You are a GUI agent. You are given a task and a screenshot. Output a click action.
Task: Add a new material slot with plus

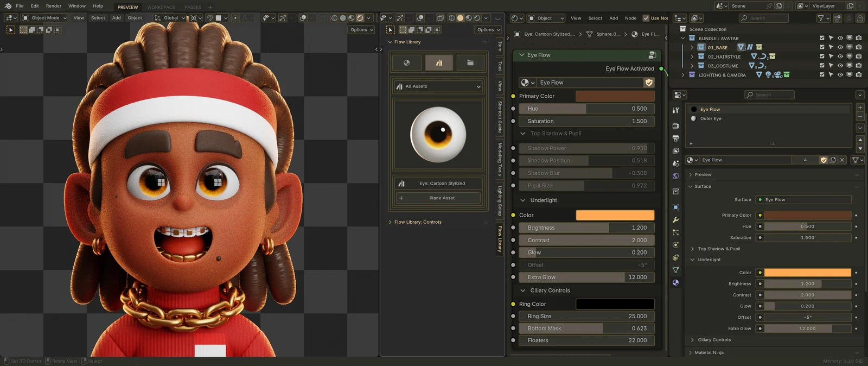click(x=860, y=108)
